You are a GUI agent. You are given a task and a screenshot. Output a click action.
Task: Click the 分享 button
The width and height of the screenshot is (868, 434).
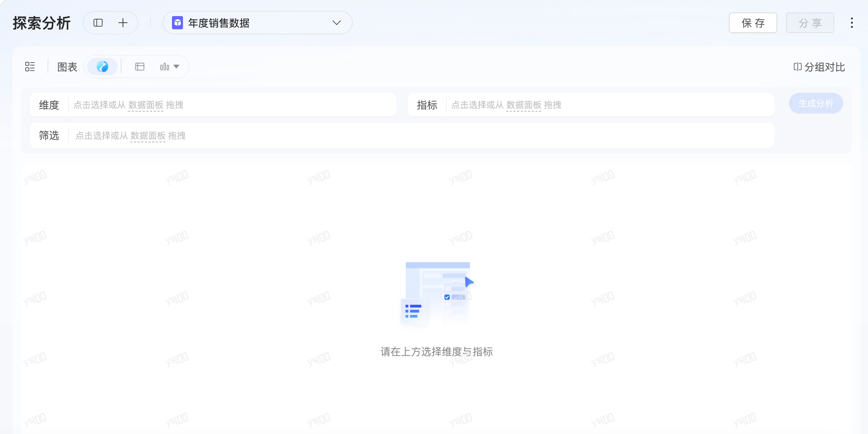point(810,23)
